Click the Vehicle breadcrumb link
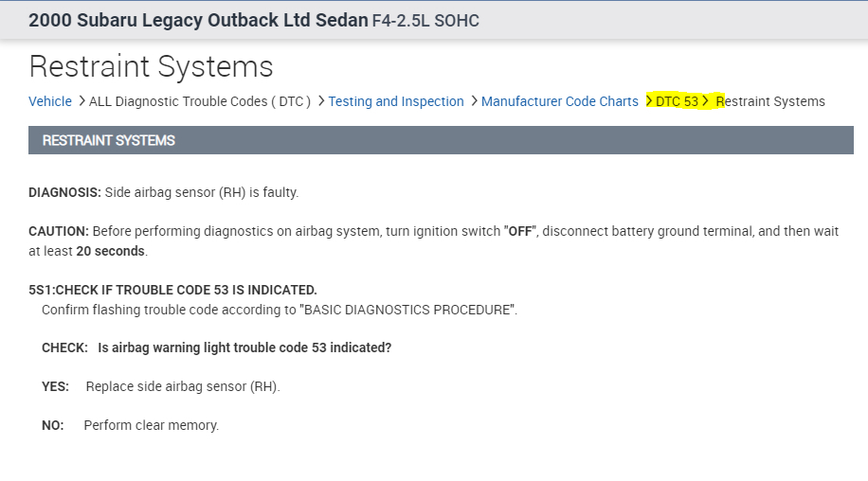 (49, 101)
